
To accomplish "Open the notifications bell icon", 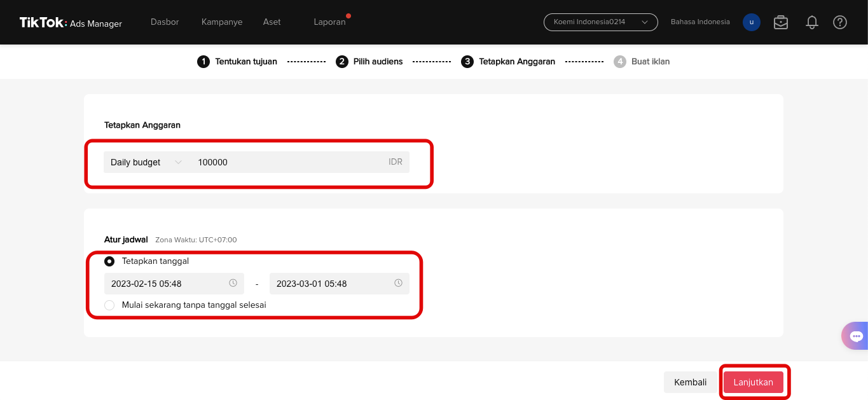I will click(x=812, y=22).
